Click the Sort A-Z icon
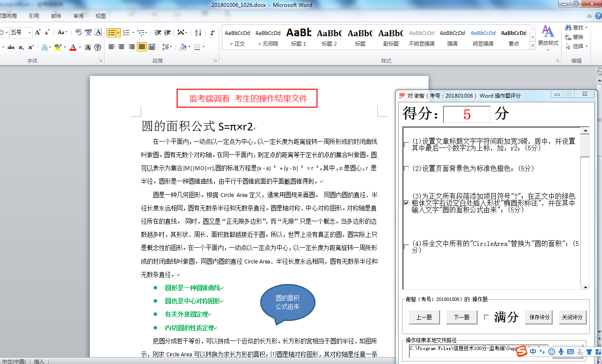Image resolution: width=602 pixels, height=364 pixels. (x=198, y=32)
